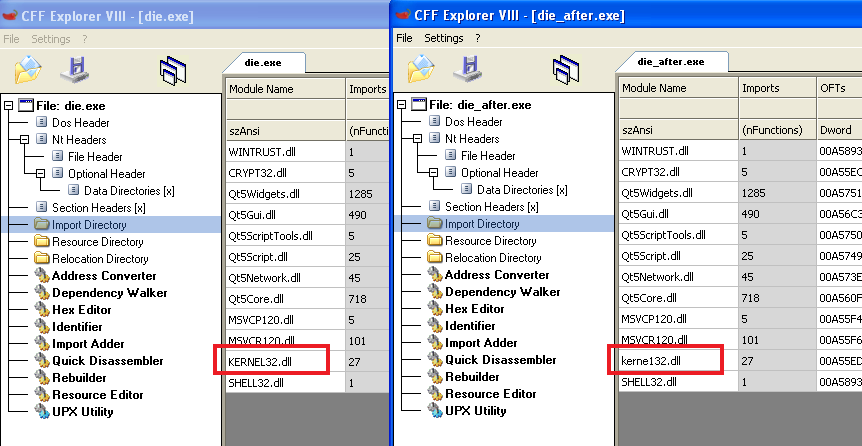Image resolution: width=862 pixels, height=446 pixels.
Task: Open the Settings menu in die_after.exe window
Action: [x=444, y=38]
